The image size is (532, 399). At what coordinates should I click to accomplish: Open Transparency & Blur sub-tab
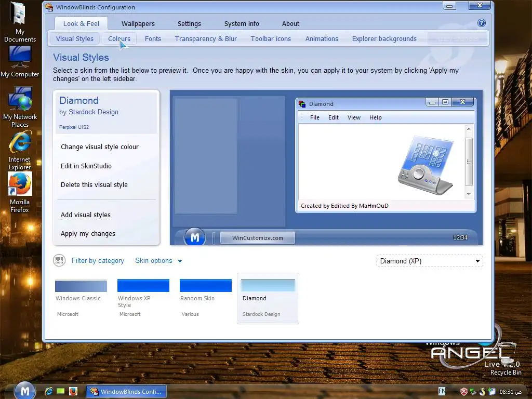coord(206,38)
